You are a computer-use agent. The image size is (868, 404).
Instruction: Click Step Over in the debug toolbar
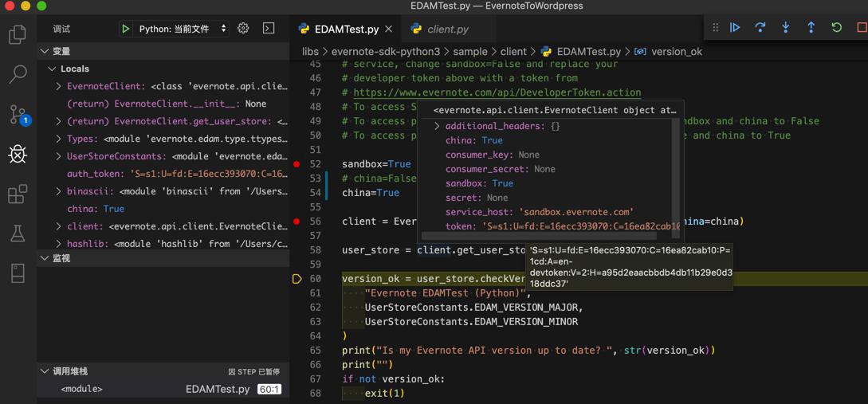[760, 27]
